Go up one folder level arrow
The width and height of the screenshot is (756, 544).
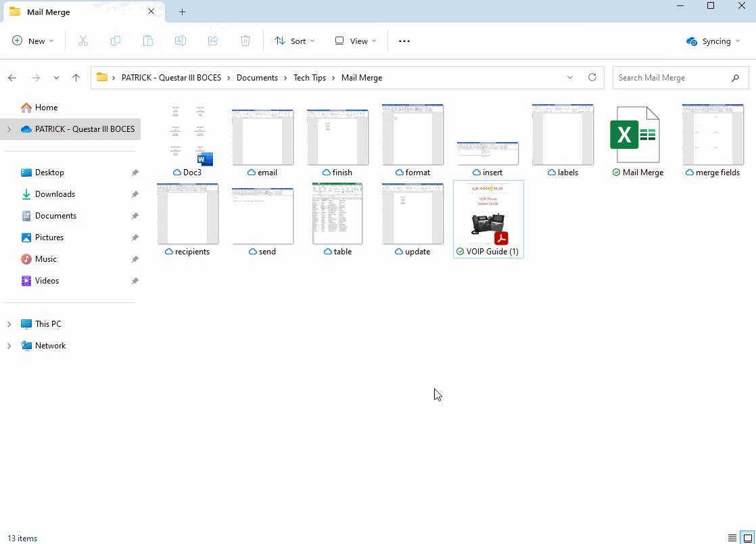click(76, 78)
